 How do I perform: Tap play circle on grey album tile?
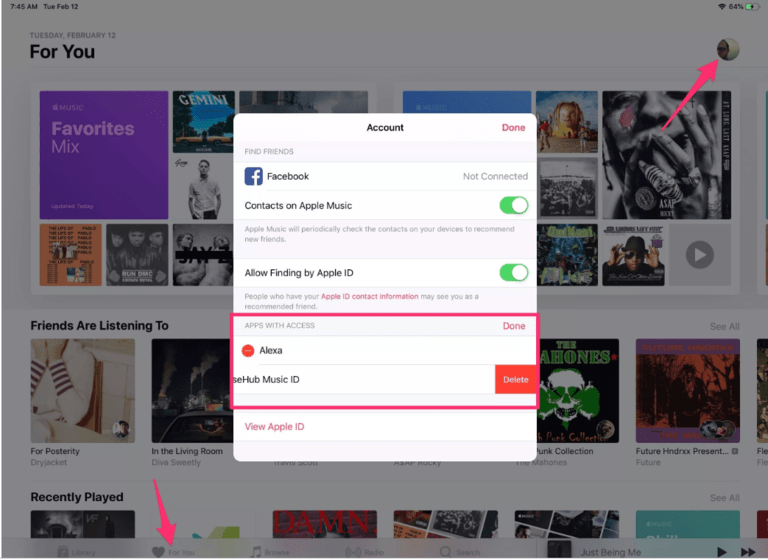699,255
